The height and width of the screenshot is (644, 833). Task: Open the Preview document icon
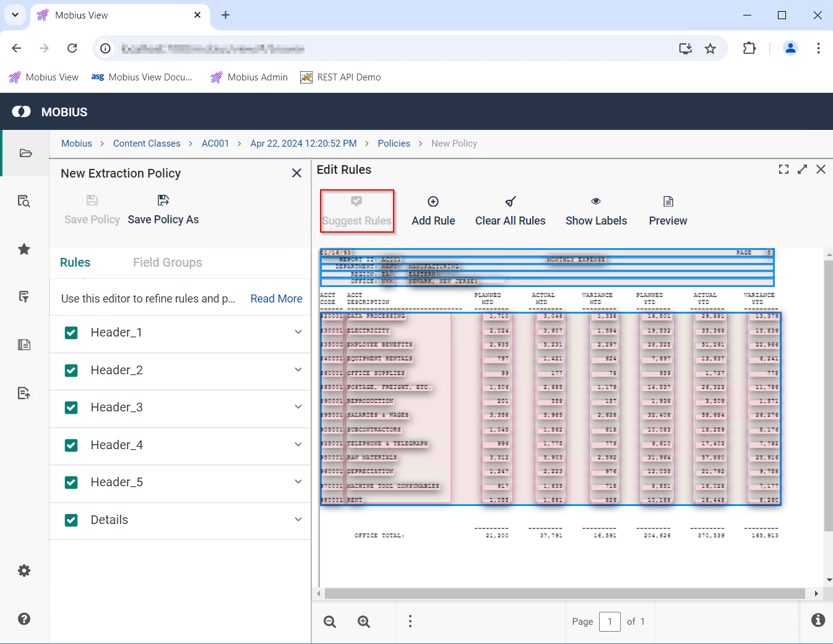[x=668, y=202]
